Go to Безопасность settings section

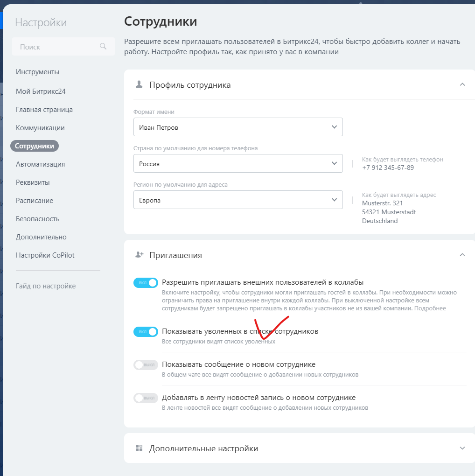tap(37, 219)
